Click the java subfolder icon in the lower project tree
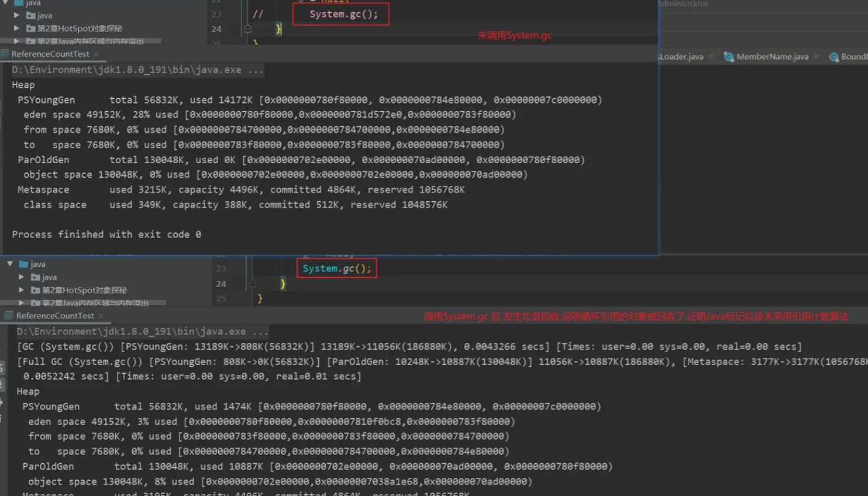 [x=35, y=277]
